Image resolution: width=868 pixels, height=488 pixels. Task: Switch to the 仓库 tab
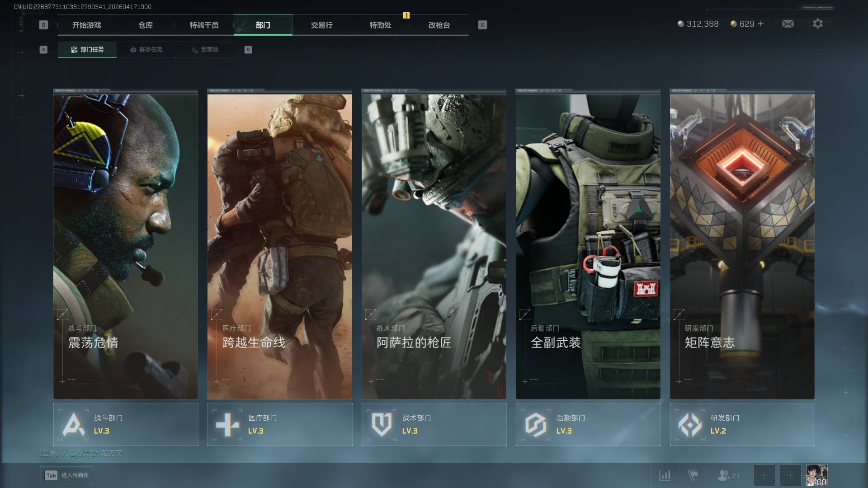click(145, 25)
